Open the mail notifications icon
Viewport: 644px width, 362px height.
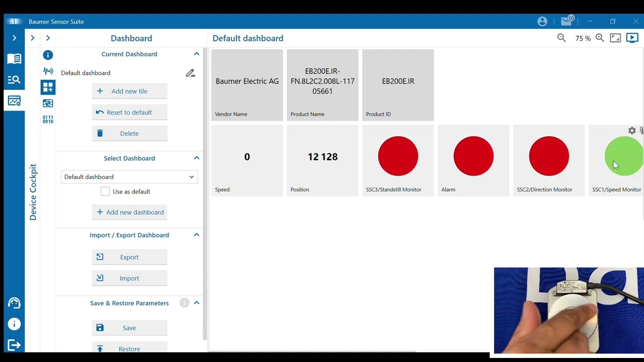(x=567, y=21)
